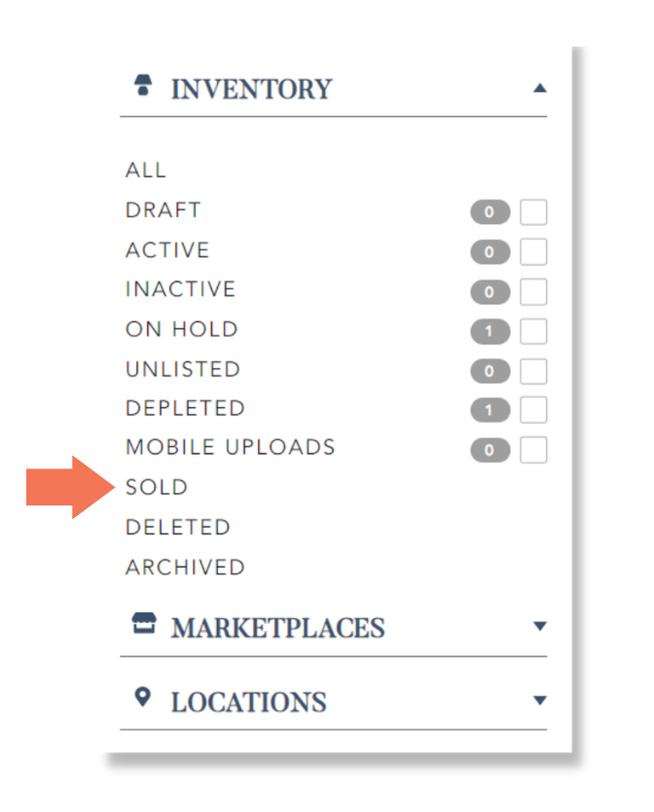654x812 pixels.
Task: Open the Sold inventory filter
Action: (x=157, y=488)
